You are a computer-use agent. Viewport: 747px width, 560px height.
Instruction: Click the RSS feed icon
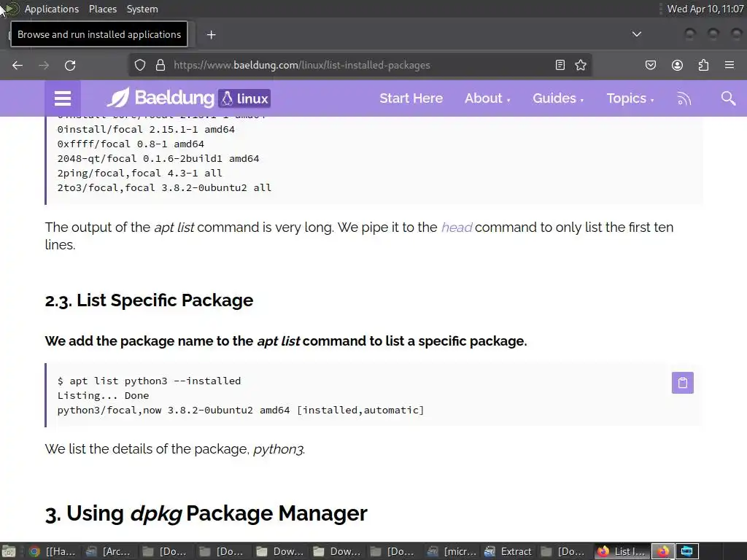pyautogui.click(x=684, y=98)
